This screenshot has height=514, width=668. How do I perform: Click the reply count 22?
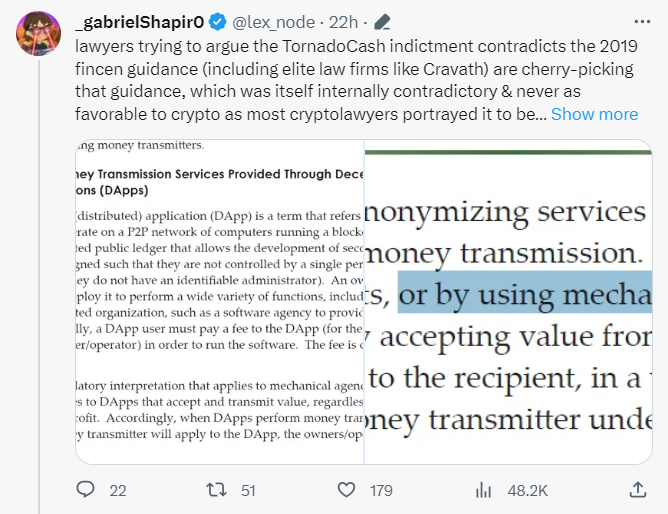point(118,490)
